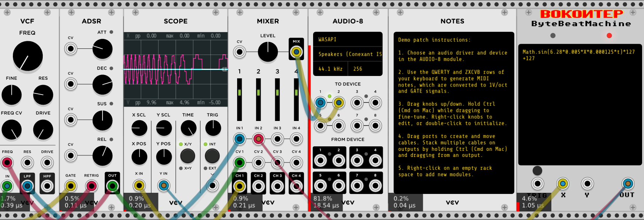Click the SCOPE waveform display
Screen dimensions: 644x220
(176, 70)
